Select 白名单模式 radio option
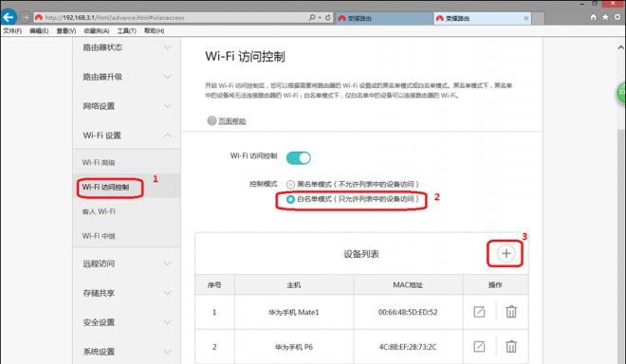Screen dimensions: 626x364 coord(290,199)
